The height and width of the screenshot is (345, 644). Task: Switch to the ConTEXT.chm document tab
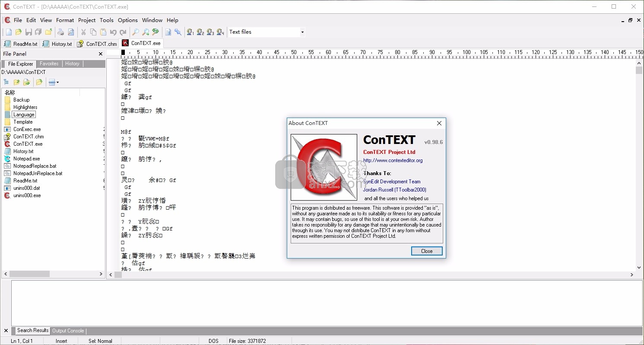[x=97, y=44]
